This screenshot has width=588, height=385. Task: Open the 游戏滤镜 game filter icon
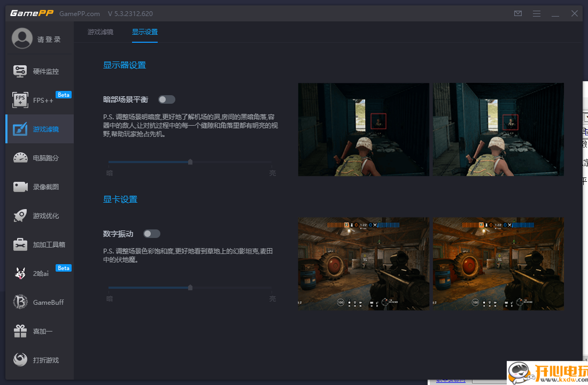point(20,129)
